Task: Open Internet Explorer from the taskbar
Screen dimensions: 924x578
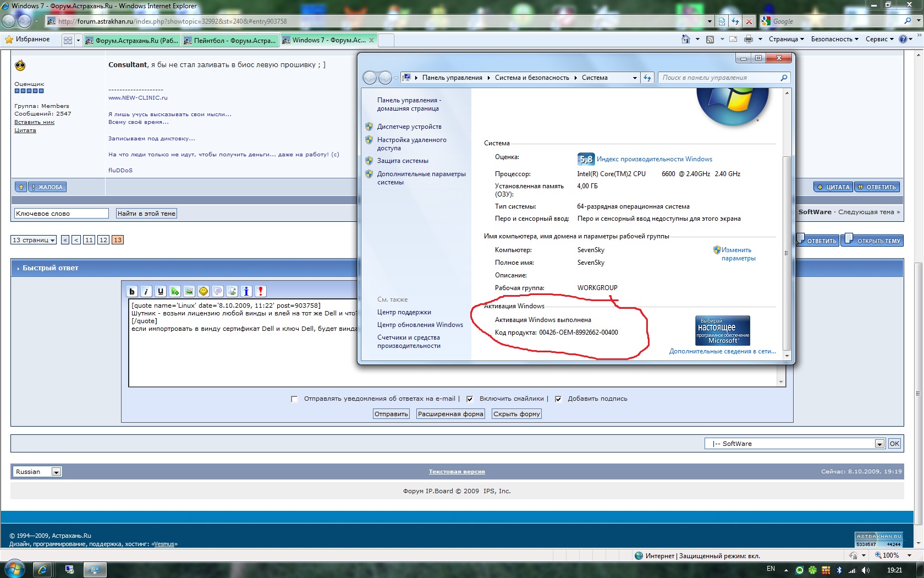Action: click(x=42, y=570)
